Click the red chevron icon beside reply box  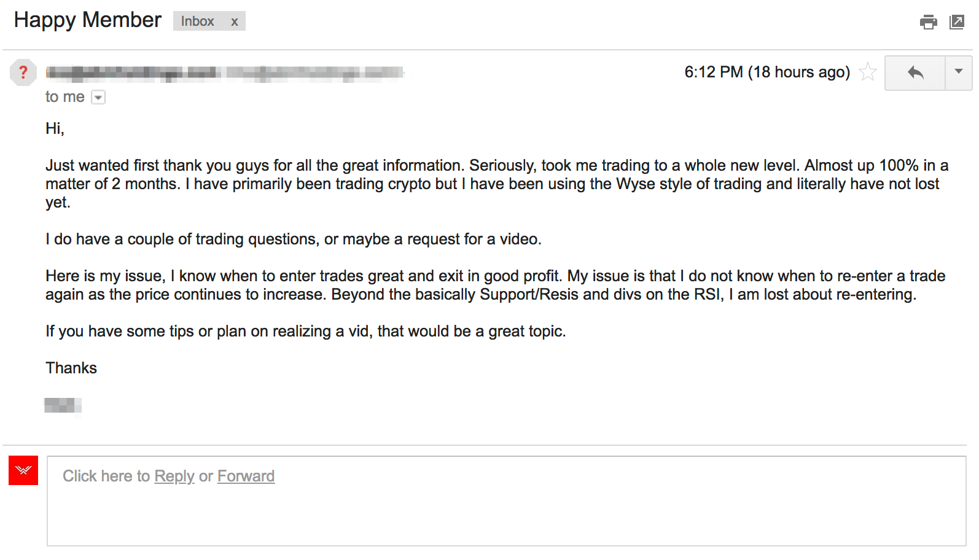coord(23,472)
